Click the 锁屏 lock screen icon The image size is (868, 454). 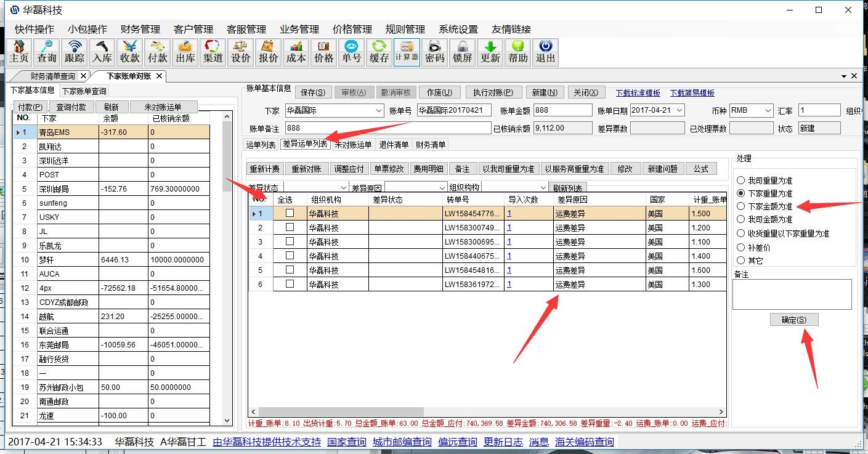pyautogui.click(x=463, y=52)
